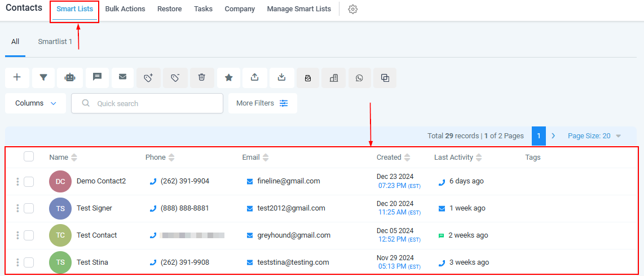This screenshot has height=276, width=644.
Task: Open the Page Size: 20 dropdown
Action: (594, 135)
